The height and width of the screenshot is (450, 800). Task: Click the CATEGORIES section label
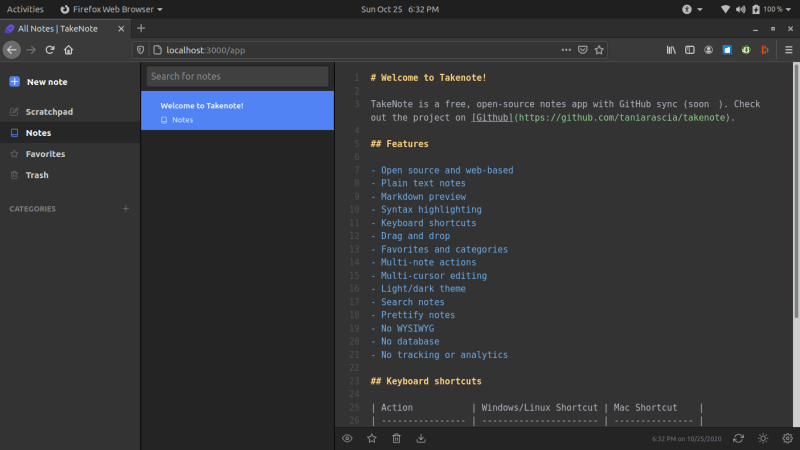(x=33, y=209)
